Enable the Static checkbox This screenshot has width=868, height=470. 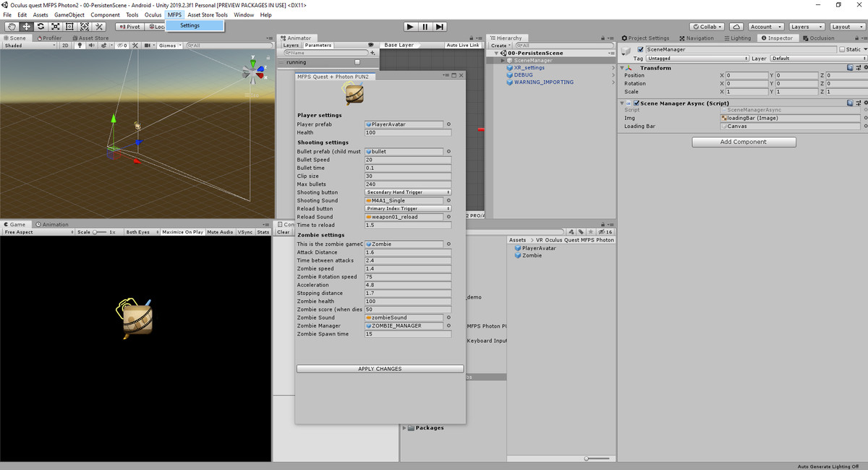[x=842, y=50]
